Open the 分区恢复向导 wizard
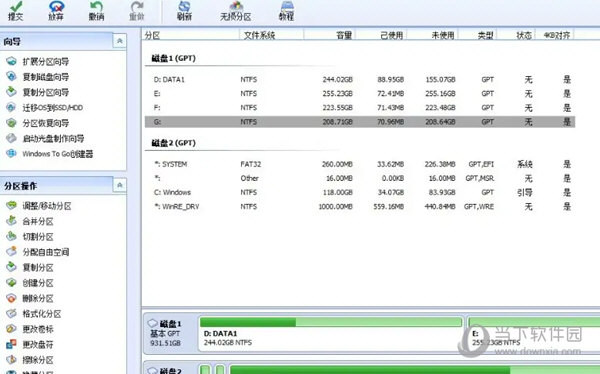The image size is (600, 374). [x=45, y=123]
